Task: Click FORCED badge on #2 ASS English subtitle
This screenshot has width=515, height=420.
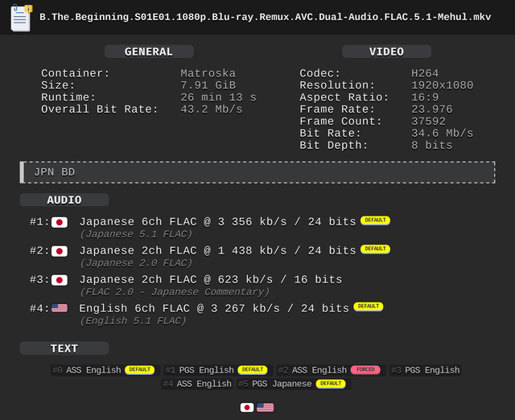Action: click(x=365, y=369)
